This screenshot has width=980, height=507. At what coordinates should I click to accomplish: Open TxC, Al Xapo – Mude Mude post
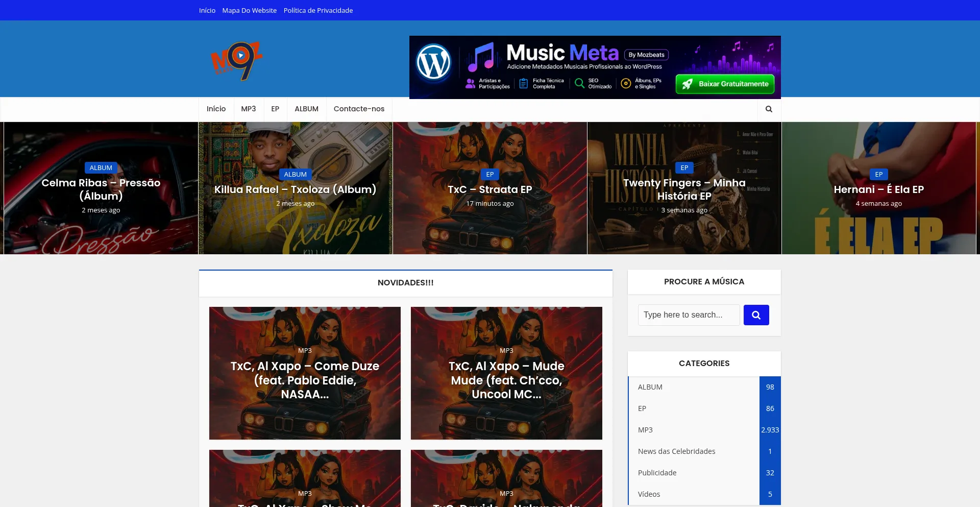[x=506, y=380]
